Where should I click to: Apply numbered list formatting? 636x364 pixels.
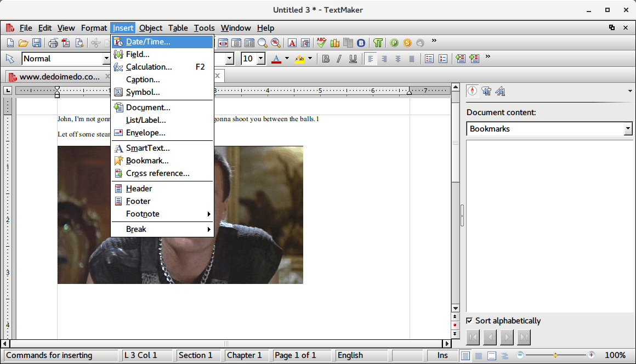click(443, 59)
